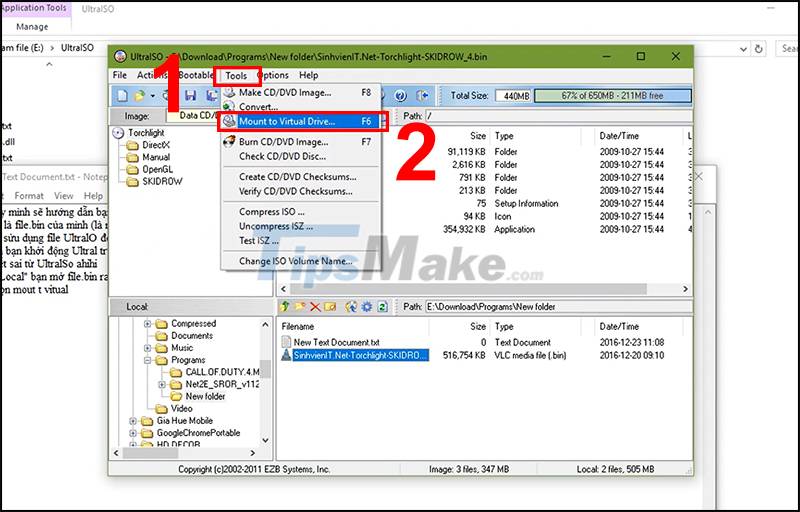Expand the Net2E_SROR_v112 folder node

click(162, 385)
